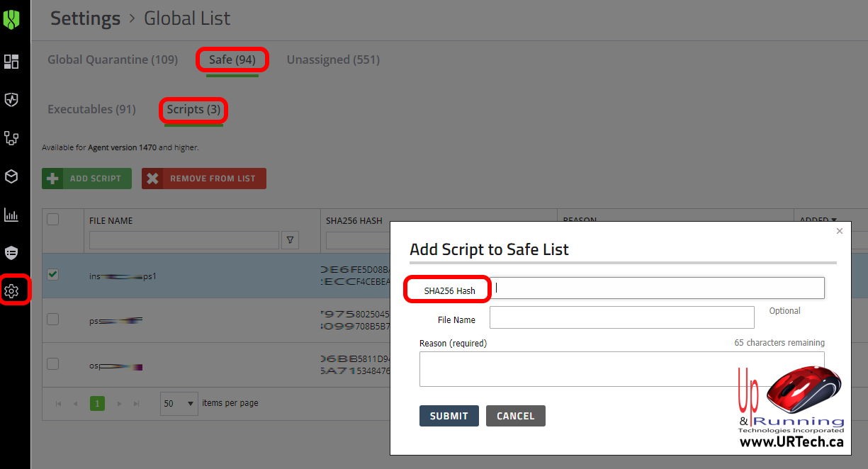Open the Zones section in the sidebar
Image resolution: width=868 pixels, height=469 pixels.
(11, 138)
